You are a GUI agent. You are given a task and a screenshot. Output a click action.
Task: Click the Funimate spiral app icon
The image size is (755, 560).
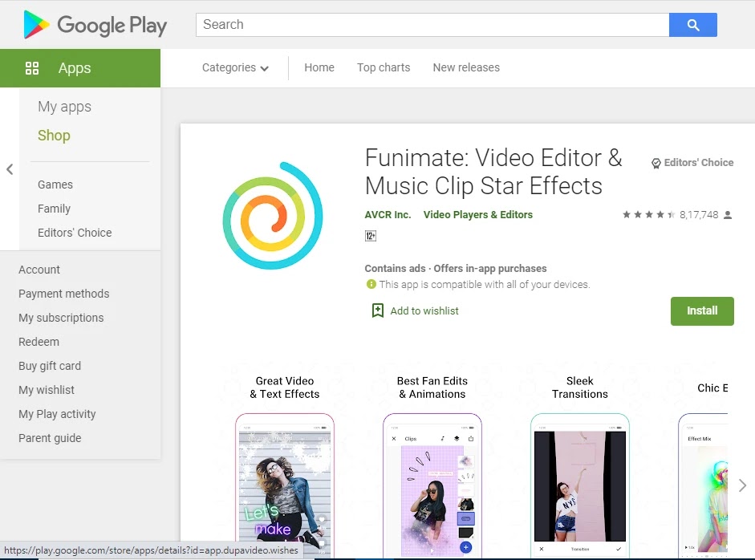[x=273, y=215]
